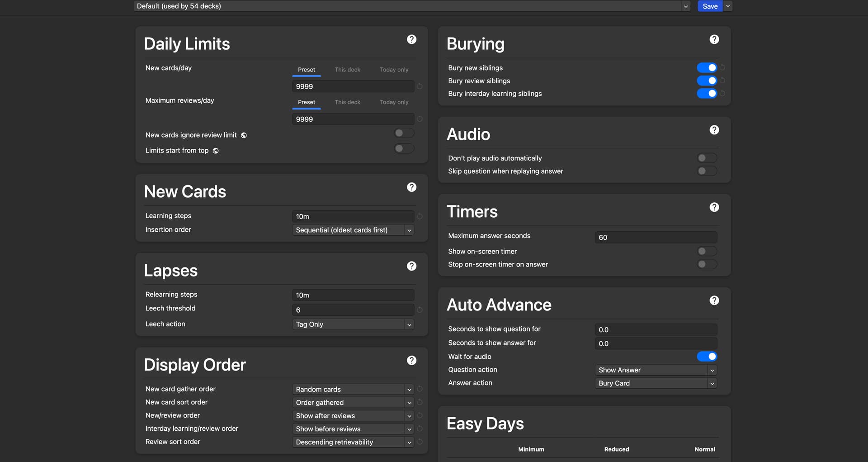Image resolution: width=868 pixels, height=462 pixels.
Task: Reset New cards/day value with revert icon
Action: (x=420, y=86)
